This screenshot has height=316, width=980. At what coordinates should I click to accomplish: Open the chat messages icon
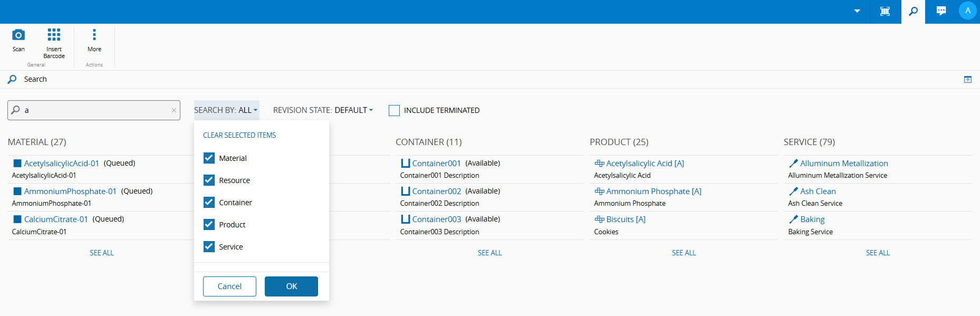(x=941, y=11)
